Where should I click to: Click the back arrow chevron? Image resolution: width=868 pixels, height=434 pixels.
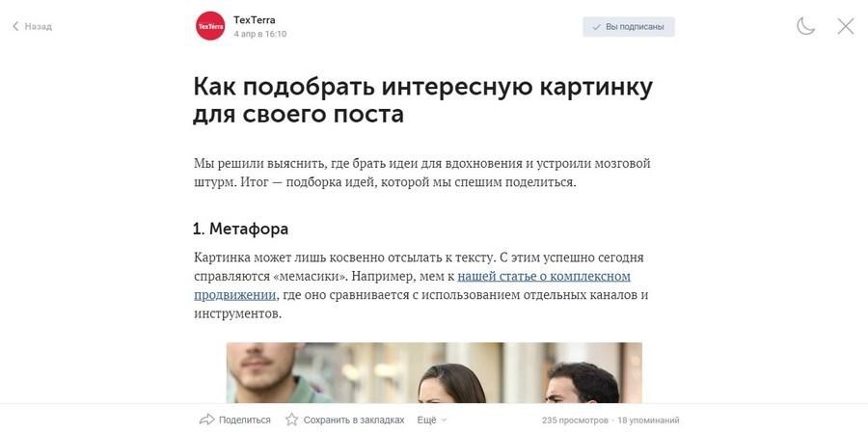coord(15,26)
